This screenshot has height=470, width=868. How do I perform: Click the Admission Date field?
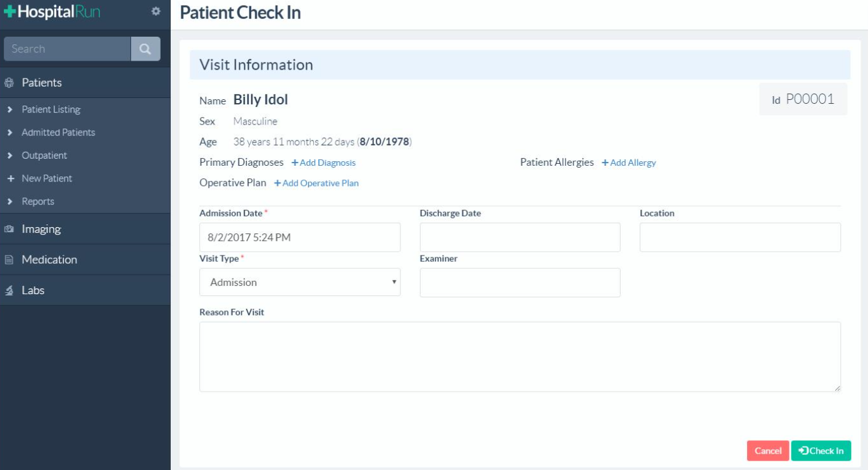[300, 237]
